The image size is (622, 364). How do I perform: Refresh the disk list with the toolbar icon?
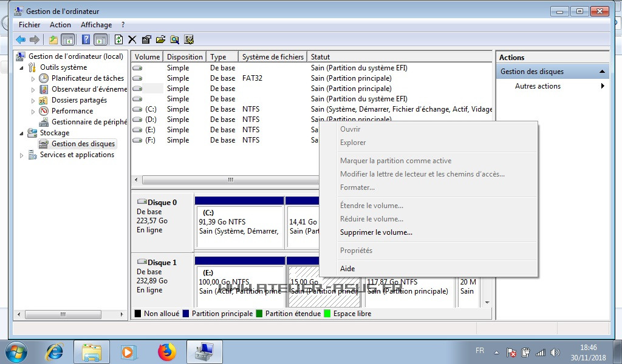118,39
